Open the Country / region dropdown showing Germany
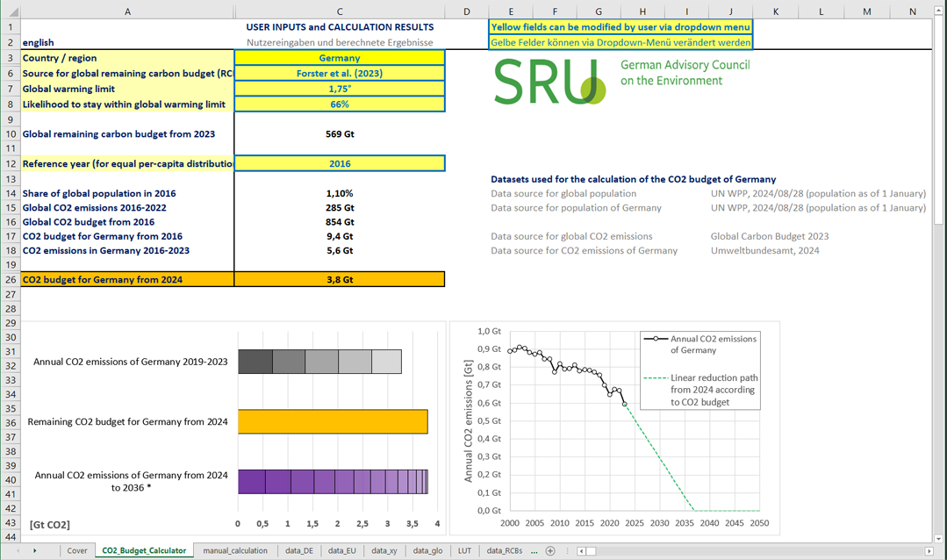The height and width of the screenshot is (560, 947). 340,58
